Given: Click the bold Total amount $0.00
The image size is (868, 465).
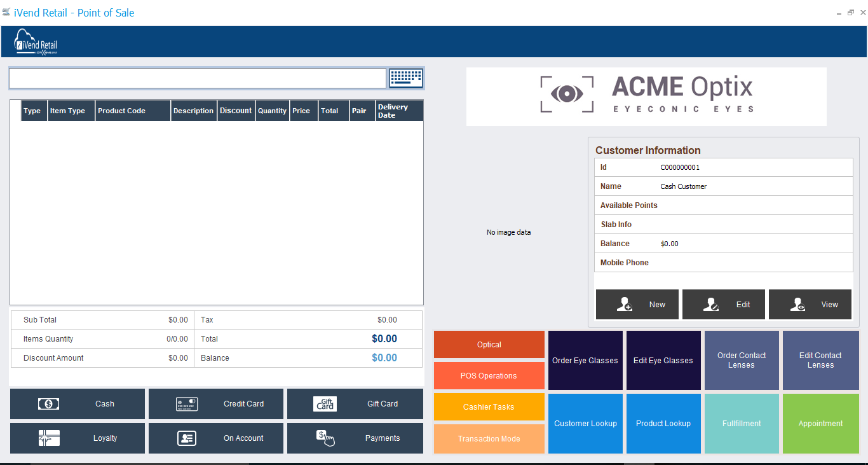Looking at the screenshot, I should pos(384,339).
